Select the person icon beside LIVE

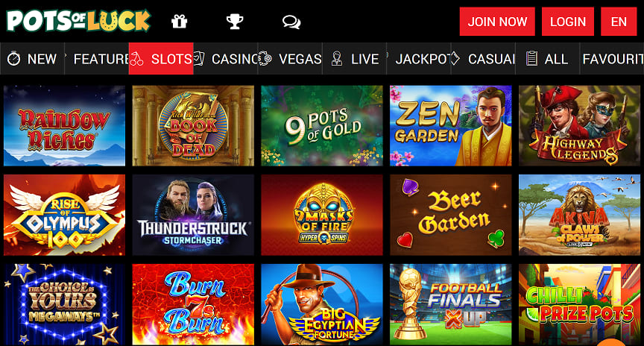point(337,59)
